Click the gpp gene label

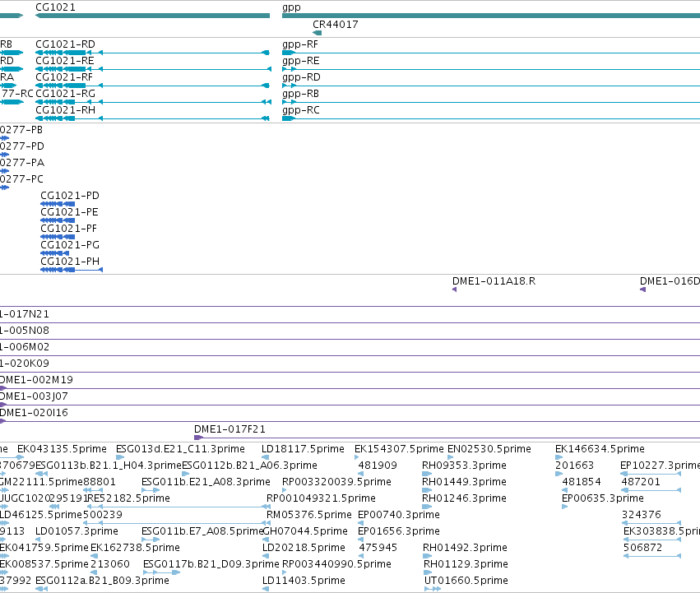(291, 7)
